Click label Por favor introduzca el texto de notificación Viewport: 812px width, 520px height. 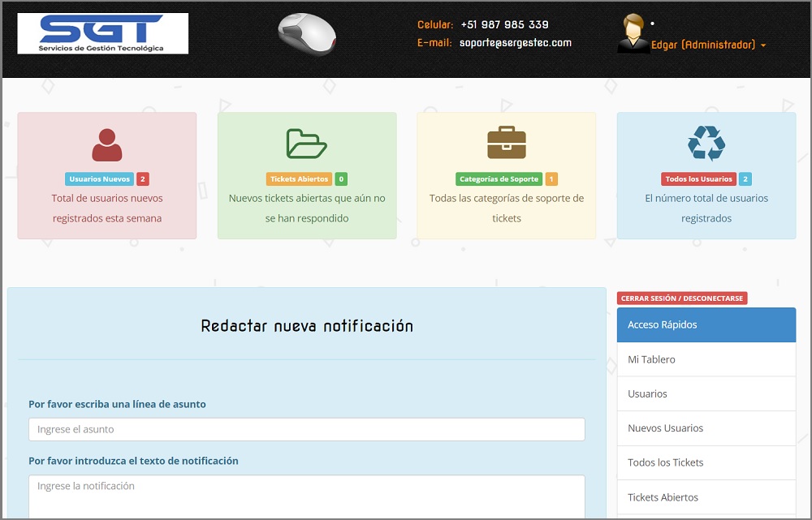pos(133,461)
